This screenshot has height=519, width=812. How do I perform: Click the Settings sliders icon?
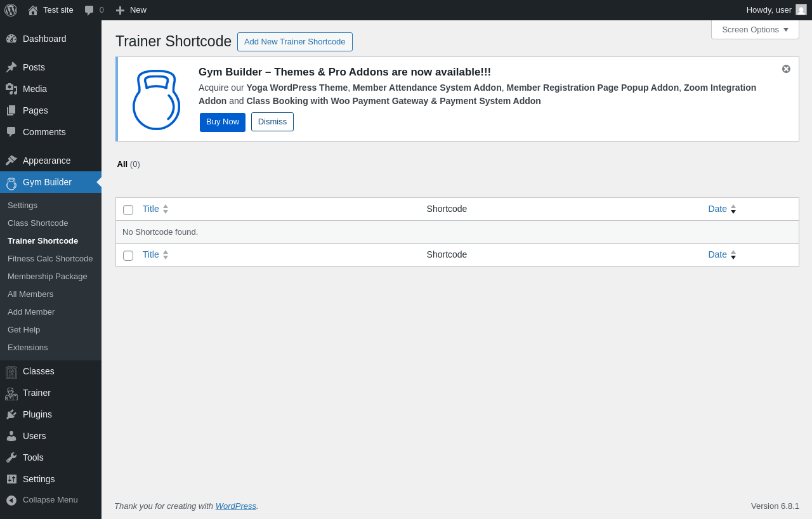click(11, 479)
